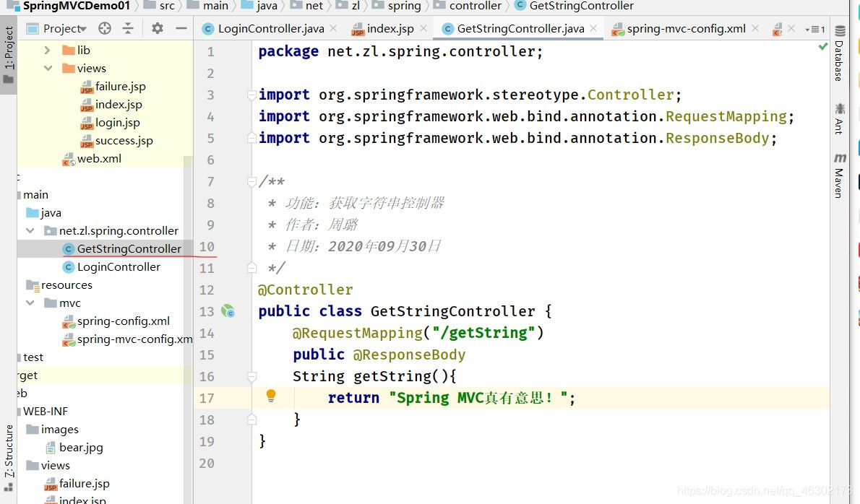This screenshot has width=860, height=504.
Task: Click the Spring bean gutter icon on line 13
Action: point(228,311)
